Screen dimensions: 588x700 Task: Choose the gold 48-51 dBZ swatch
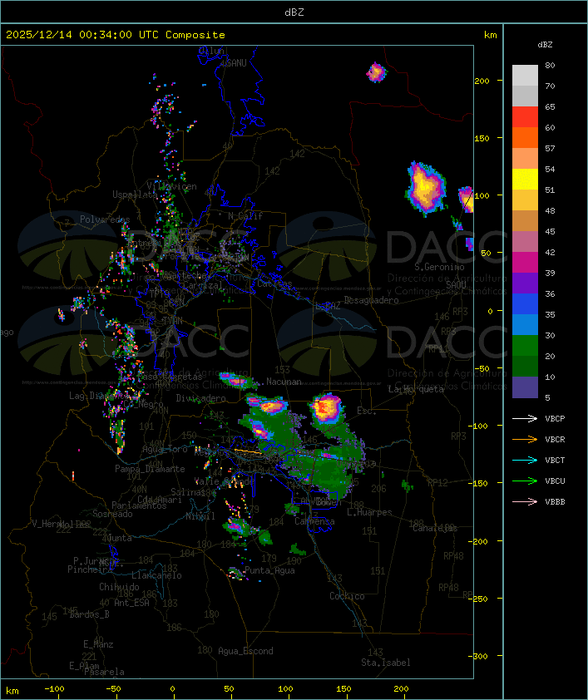click(525, 200)
